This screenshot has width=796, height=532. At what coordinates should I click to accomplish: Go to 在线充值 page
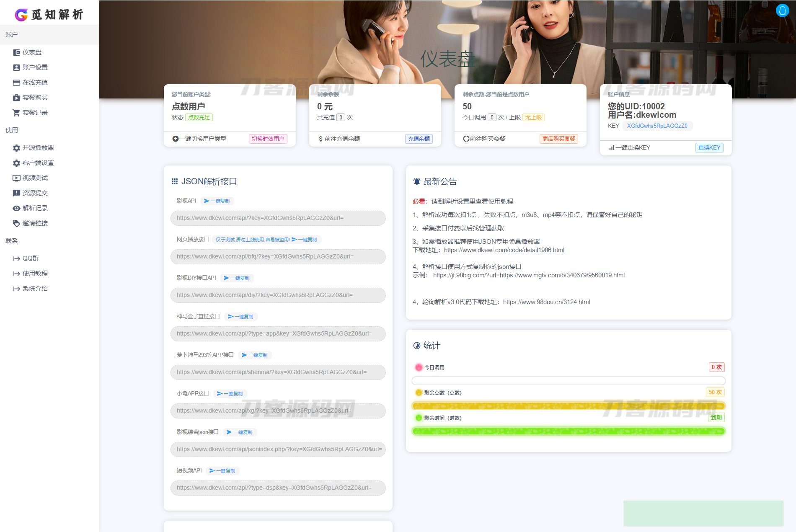[31, 83]
